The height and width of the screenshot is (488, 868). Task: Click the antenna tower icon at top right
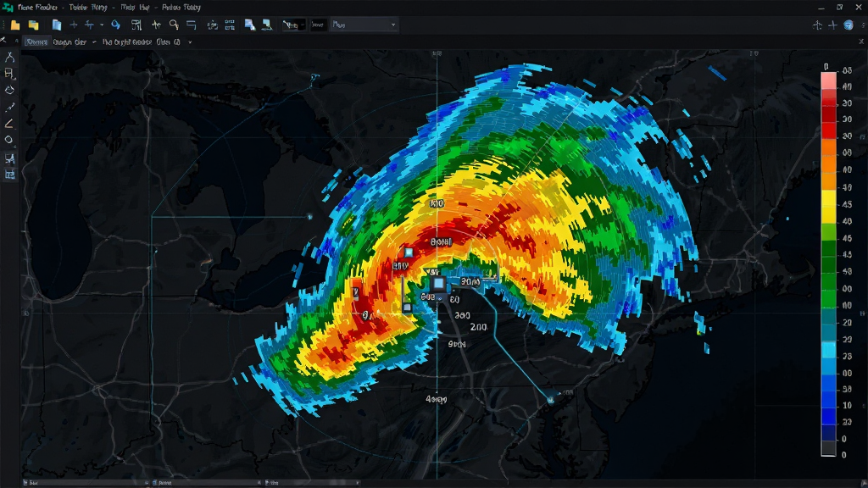coord(817,25)
